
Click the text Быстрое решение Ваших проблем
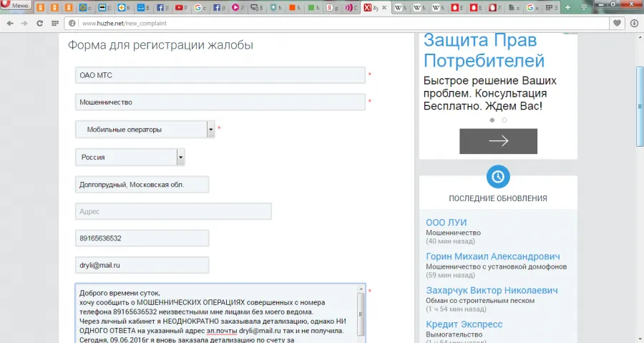coord(490,87)
